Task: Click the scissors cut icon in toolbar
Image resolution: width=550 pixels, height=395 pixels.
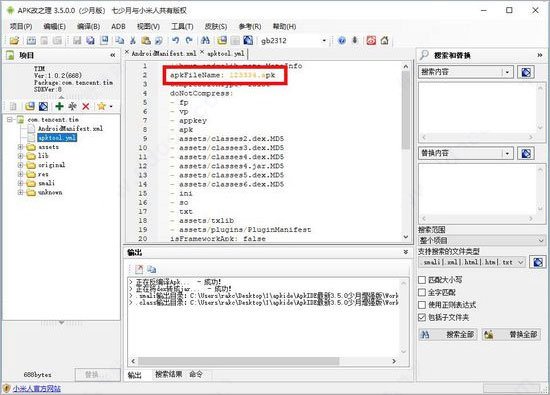Action: 133,41
